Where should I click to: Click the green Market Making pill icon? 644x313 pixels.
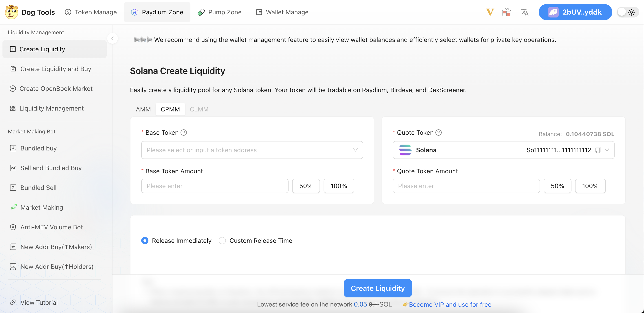14,207
